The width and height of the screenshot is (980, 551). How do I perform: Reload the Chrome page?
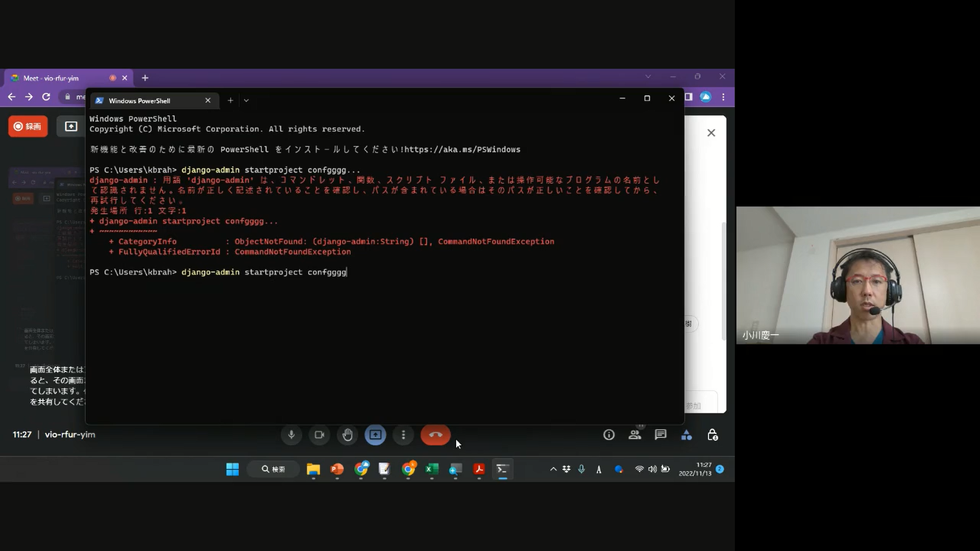click(46, 96)
